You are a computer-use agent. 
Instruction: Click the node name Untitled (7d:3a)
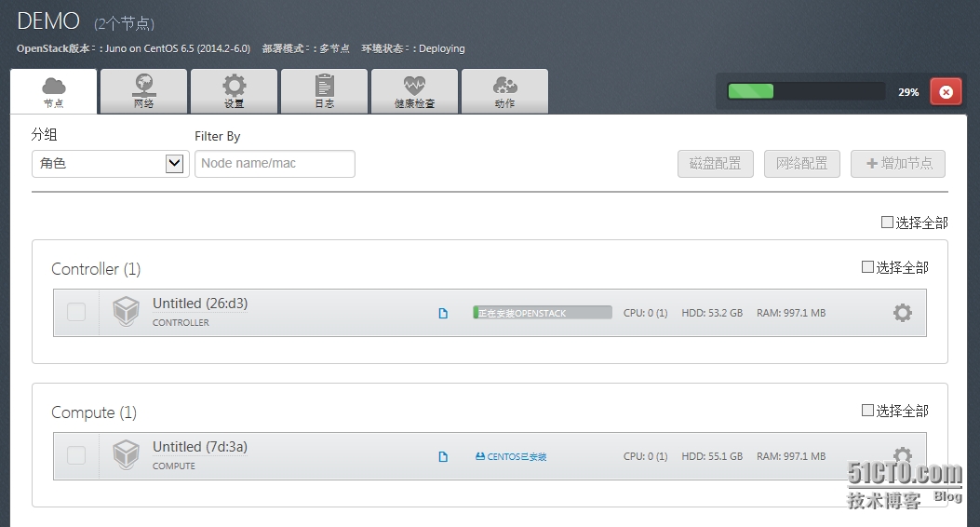[200, 447]
